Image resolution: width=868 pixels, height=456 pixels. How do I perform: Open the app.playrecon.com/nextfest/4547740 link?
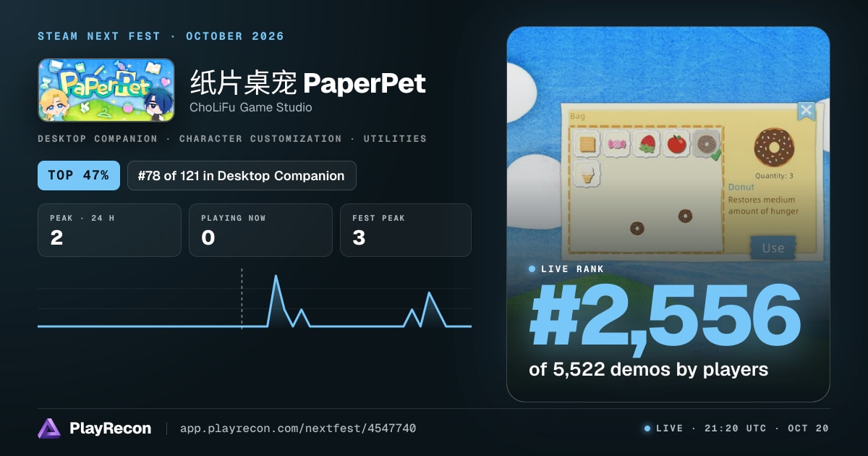(x=297, y=428)
